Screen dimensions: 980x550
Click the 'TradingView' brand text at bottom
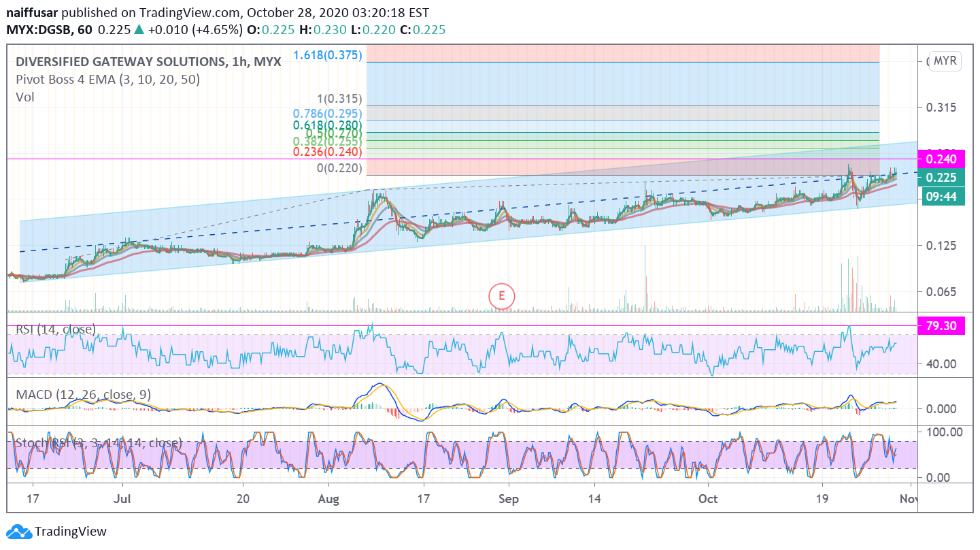(71, 532)
